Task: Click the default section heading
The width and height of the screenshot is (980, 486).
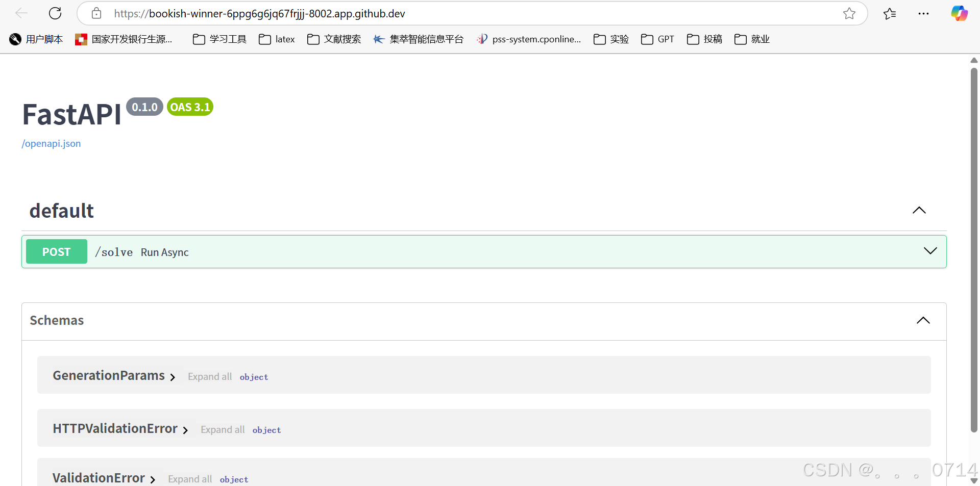Action: (62, 211)
